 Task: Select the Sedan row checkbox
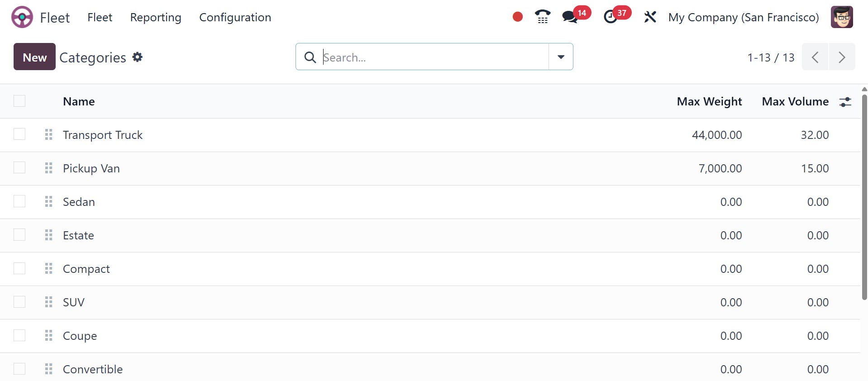click(19, 201)
